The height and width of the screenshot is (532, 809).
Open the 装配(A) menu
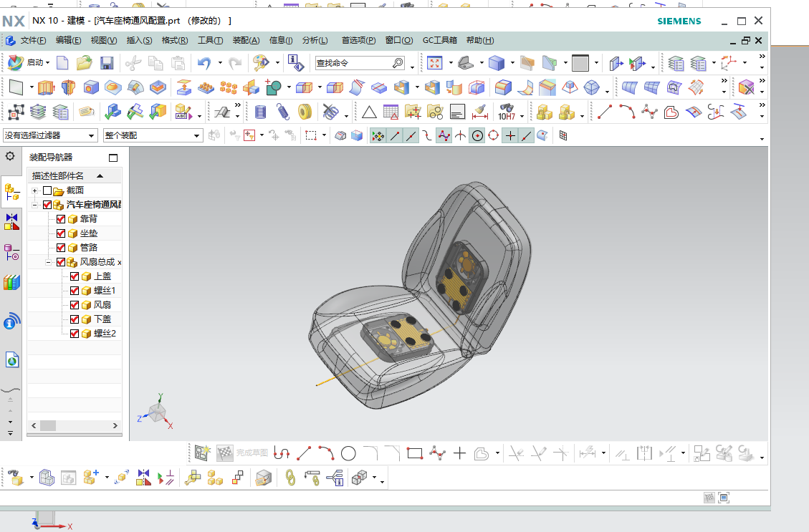point(246,40)
